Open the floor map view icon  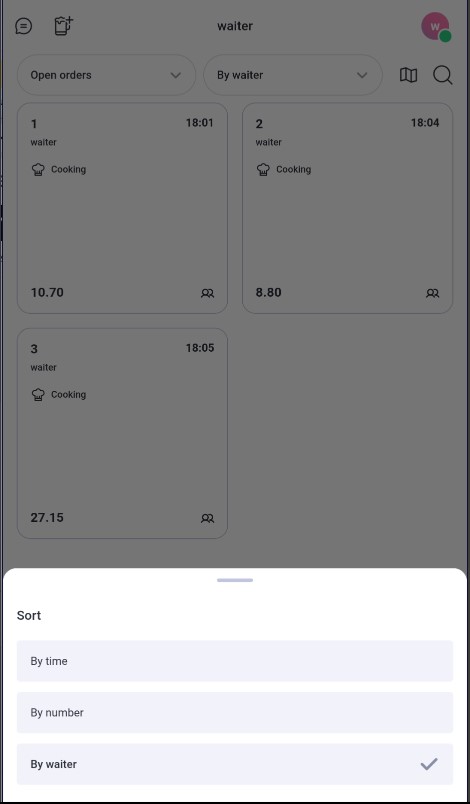[x=408, y=75]
